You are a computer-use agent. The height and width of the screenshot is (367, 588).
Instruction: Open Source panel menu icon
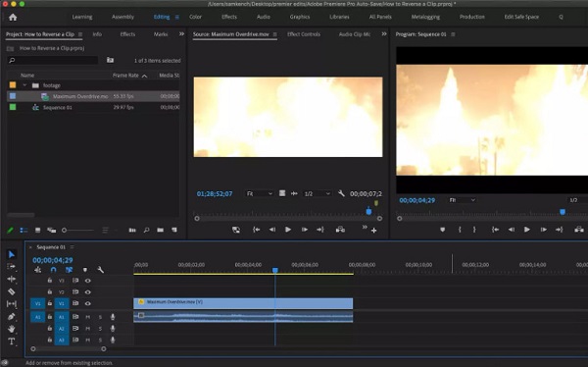pos(274,34)
